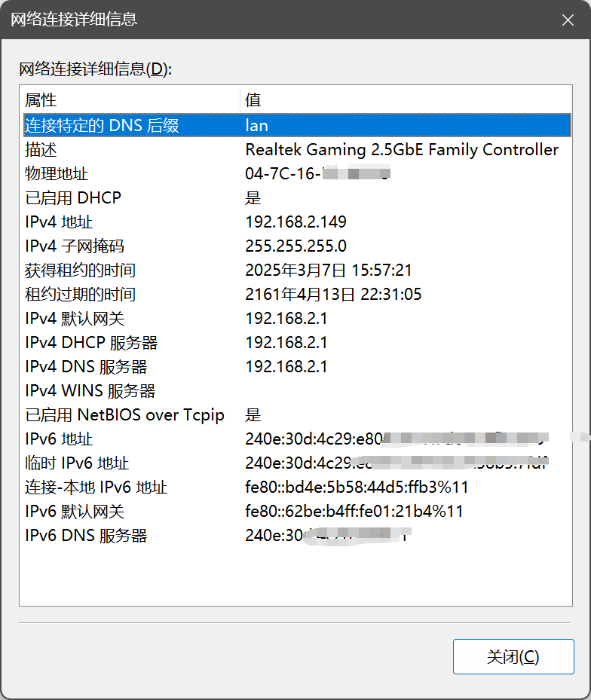
Task: Select the IPv4 DNS 服务器 row
Action: click(x=86, y=367)
